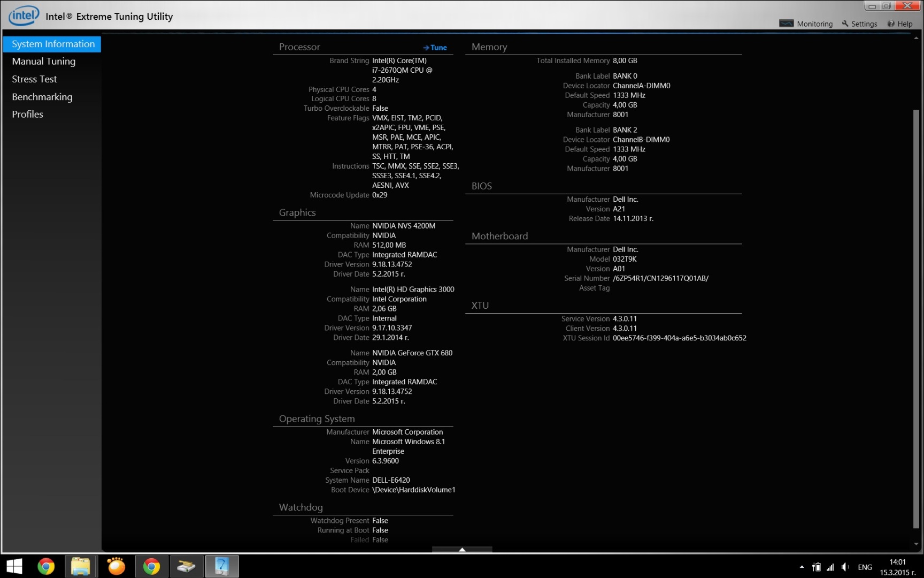The image size is (924, 578).
Task: Open the network signal tray icon
Action: point(830,567)
